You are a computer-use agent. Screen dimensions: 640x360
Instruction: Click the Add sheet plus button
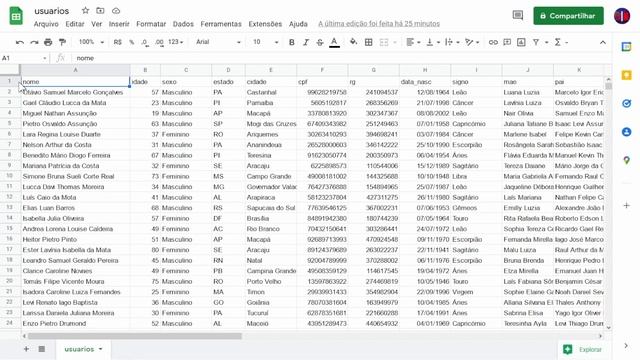[x=26, y=349]
